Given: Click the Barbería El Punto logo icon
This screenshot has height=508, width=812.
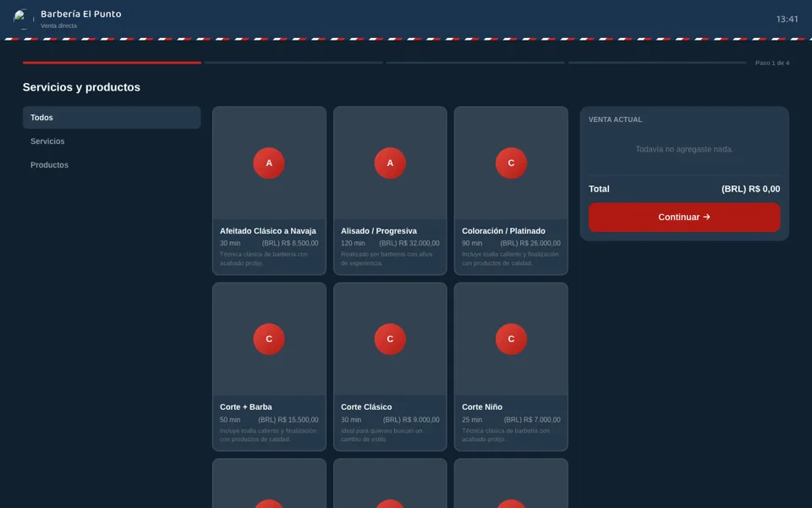Looking at the screenshot, I should pyautogui.click(x=22, y=19).
